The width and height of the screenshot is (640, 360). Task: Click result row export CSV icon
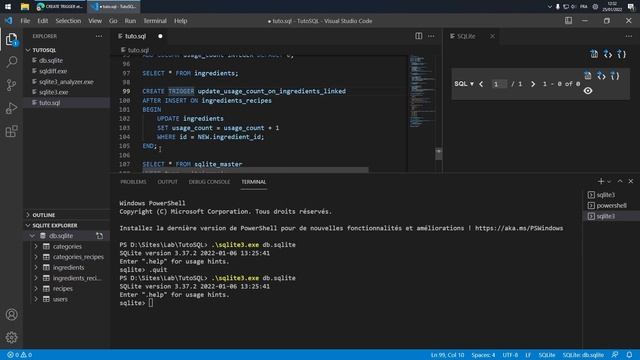pyautogui.click(x=588, y=76)
